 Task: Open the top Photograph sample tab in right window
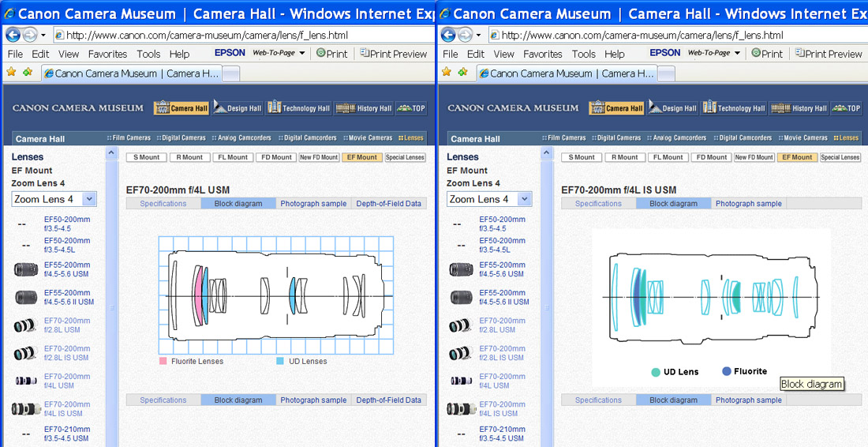[x=748, y=203]
